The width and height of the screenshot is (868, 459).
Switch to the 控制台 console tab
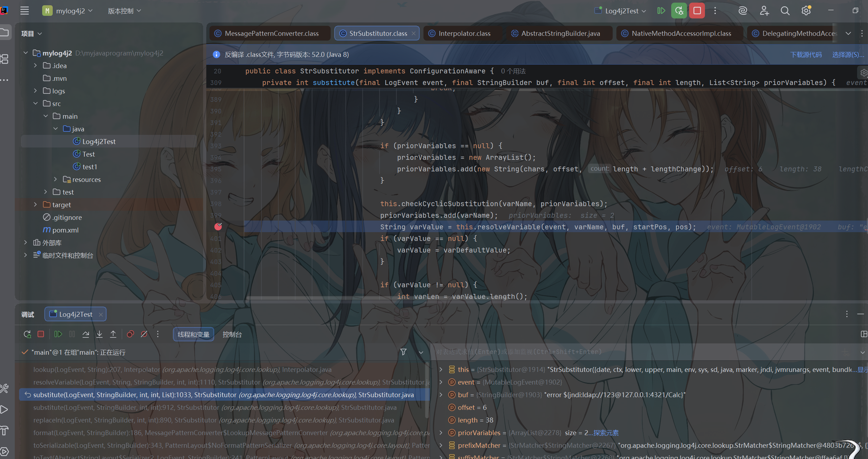[232, 334]
